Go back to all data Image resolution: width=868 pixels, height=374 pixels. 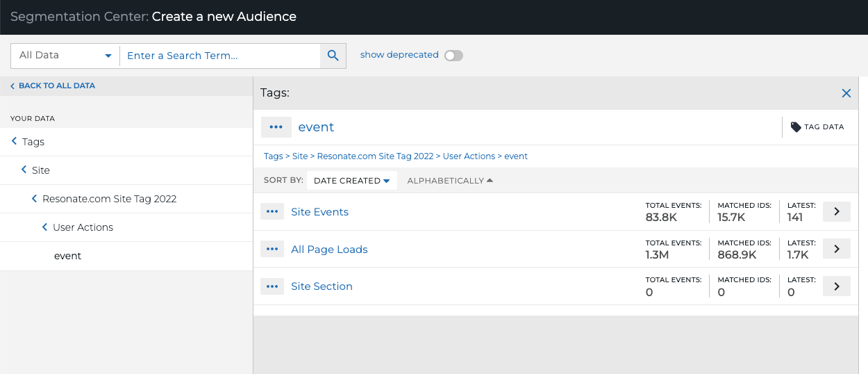coord(53,86)
